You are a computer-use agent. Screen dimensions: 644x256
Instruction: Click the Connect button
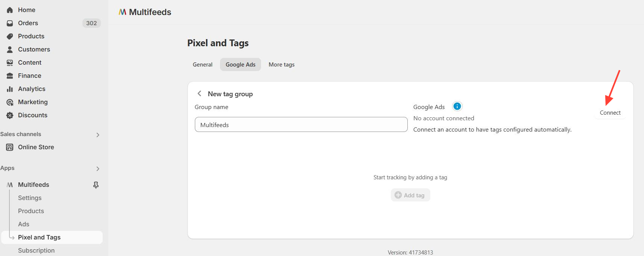click(610, 113)
